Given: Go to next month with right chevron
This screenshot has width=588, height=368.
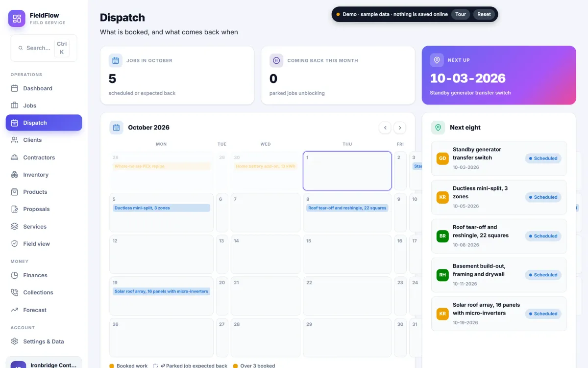Looking at the screenshot, I should pyautogui.click(x=400, y=128).
